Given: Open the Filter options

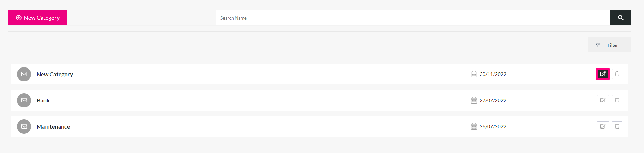Looking at the screenshot, I should coord(609,45).
